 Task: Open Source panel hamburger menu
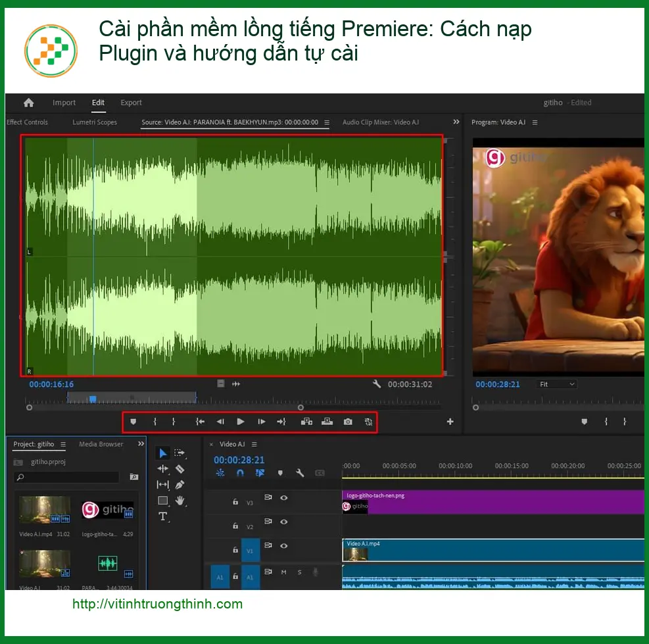(x=327, y=122)
